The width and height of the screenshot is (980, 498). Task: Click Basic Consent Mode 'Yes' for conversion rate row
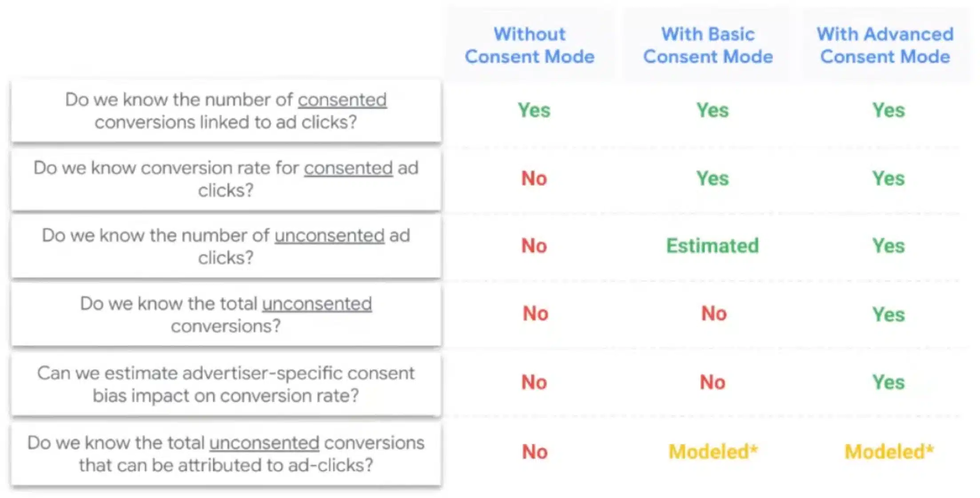pyautogui.click(x=713, y=178)
